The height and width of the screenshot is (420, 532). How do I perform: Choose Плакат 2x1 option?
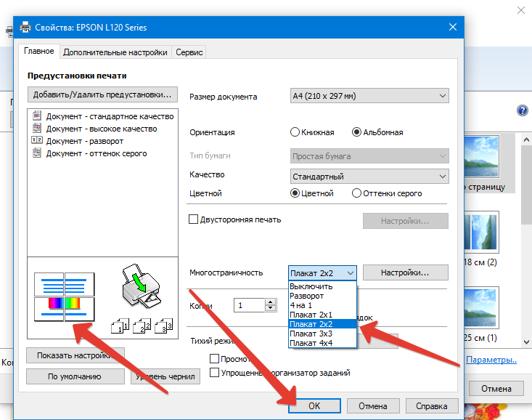point(323,315)
